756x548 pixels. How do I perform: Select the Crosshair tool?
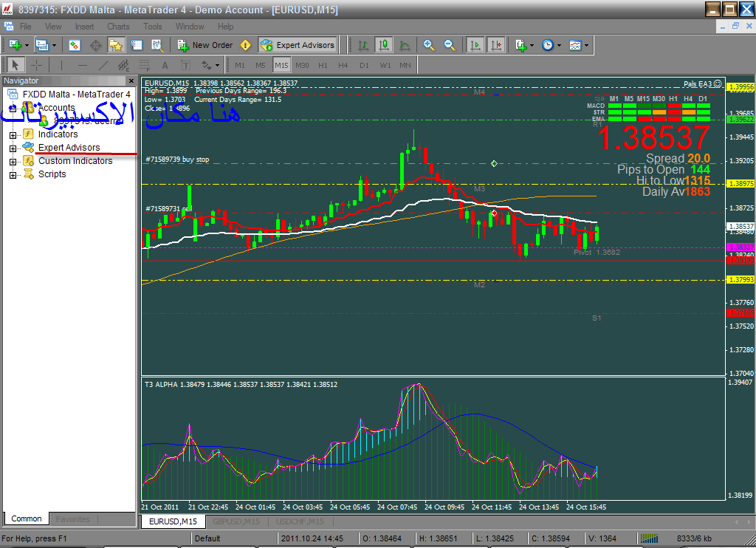point(36,65)
